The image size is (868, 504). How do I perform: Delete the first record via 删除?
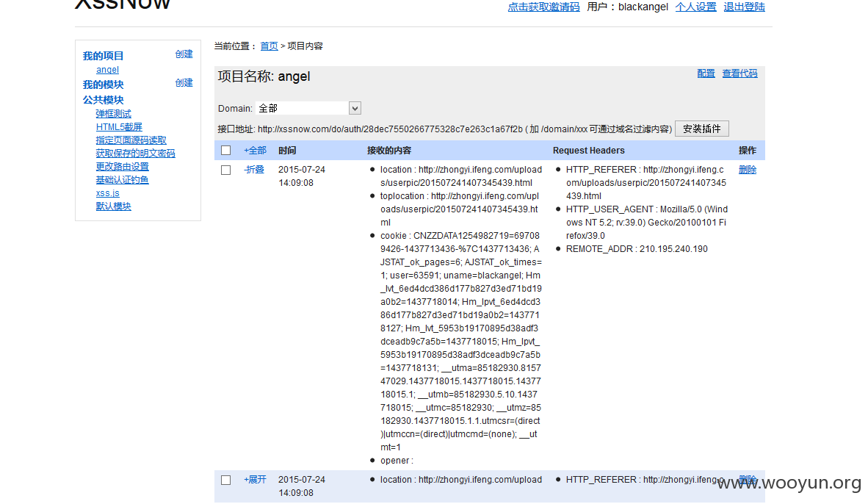[748, 170]
